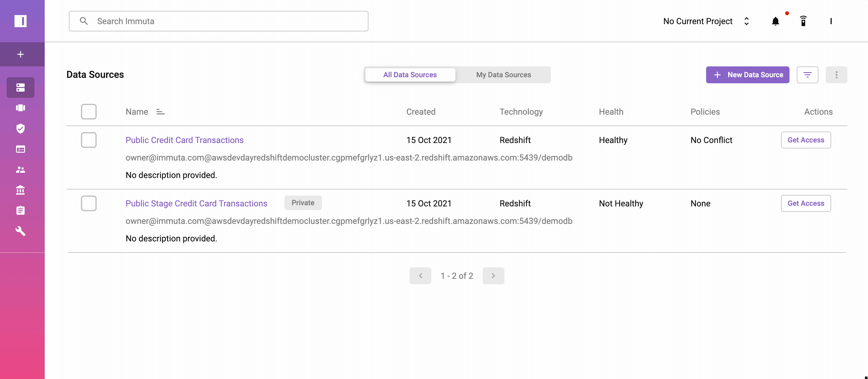Click the Immuta logo icon
The height and width of the screenshot is (379, 868).
tap(21, 21)
